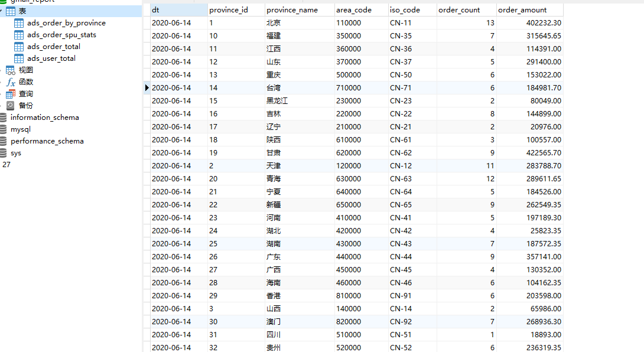Viewport: 644px width, 352px height.
Task: Select the sys database entry
Action: coord(15,153)
